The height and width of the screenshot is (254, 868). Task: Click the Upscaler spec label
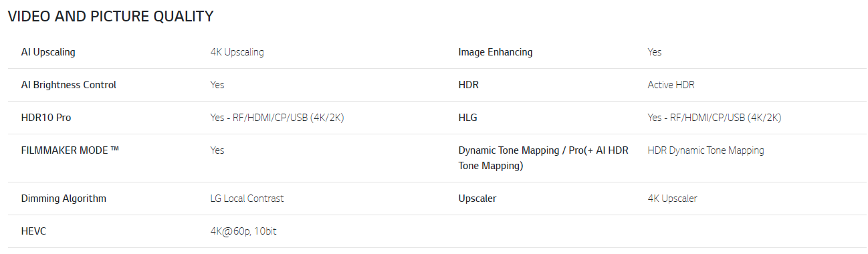477,199
